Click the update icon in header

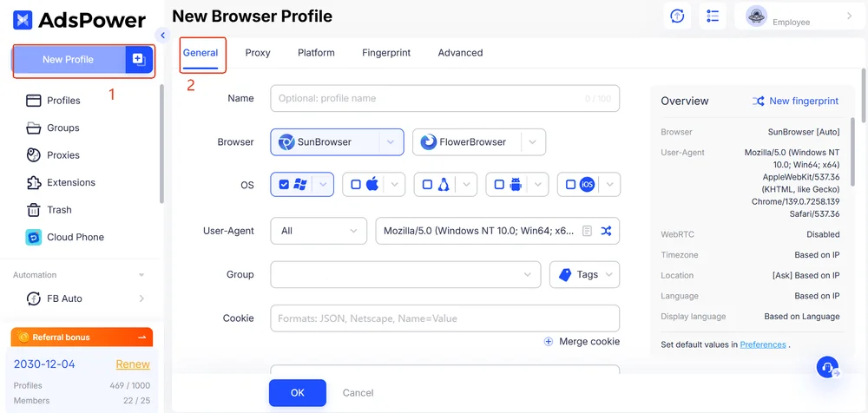click(x=677, y=16)
